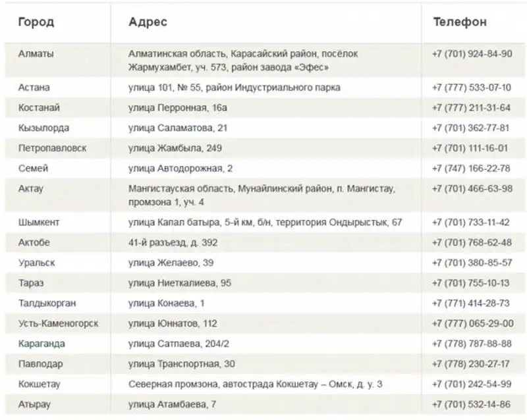Select the Астана phone number ending 533-07-10
This screenshot has width=527, height=420.
click(x=472, y=88)
